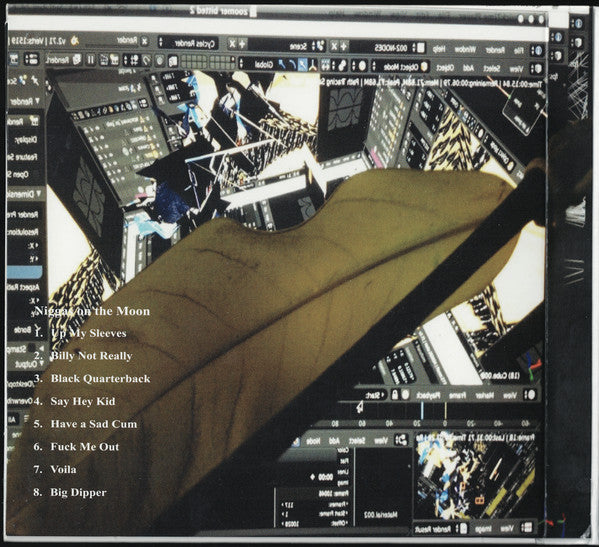Viewport: 599px width, 547px height.
Task: Click the pivot point icon in 3D header
Action: [340, 66]
